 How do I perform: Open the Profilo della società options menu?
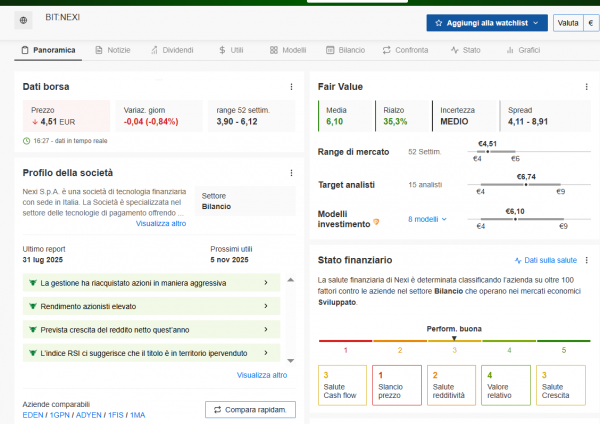(x=291, y=173)
